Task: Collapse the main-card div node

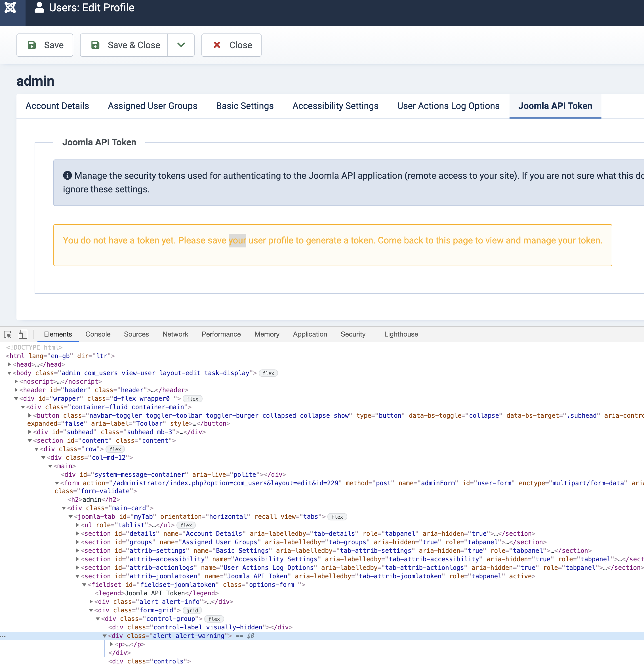Action: point(64,508)
